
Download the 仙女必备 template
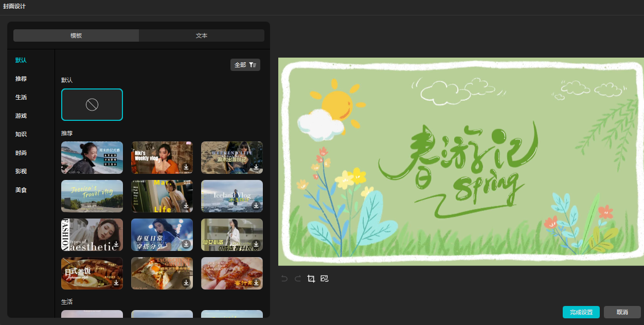point(256,244)
